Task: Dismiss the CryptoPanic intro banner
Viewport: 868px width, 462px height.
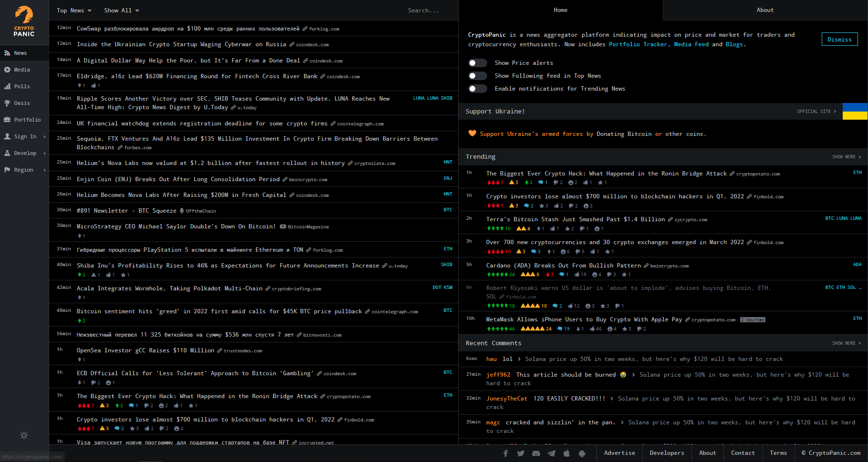Action: pyautogui.click(x=839, y=40)
